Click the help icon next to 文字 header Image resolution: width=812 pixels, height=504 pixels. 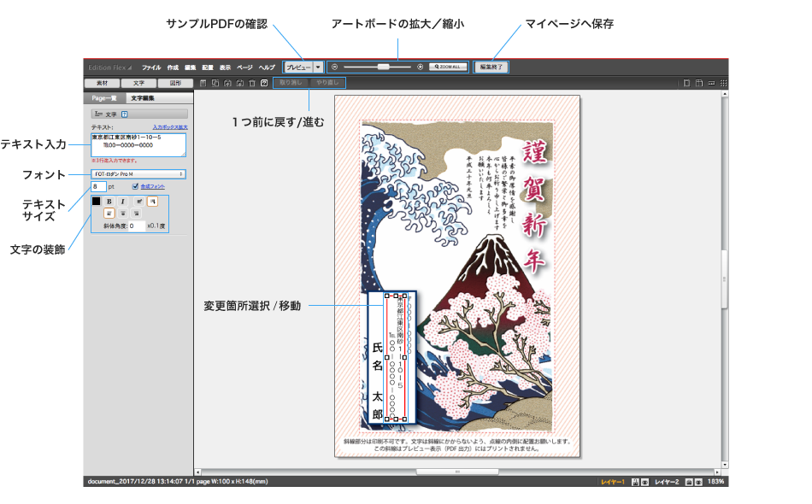(x=124, y=114)
